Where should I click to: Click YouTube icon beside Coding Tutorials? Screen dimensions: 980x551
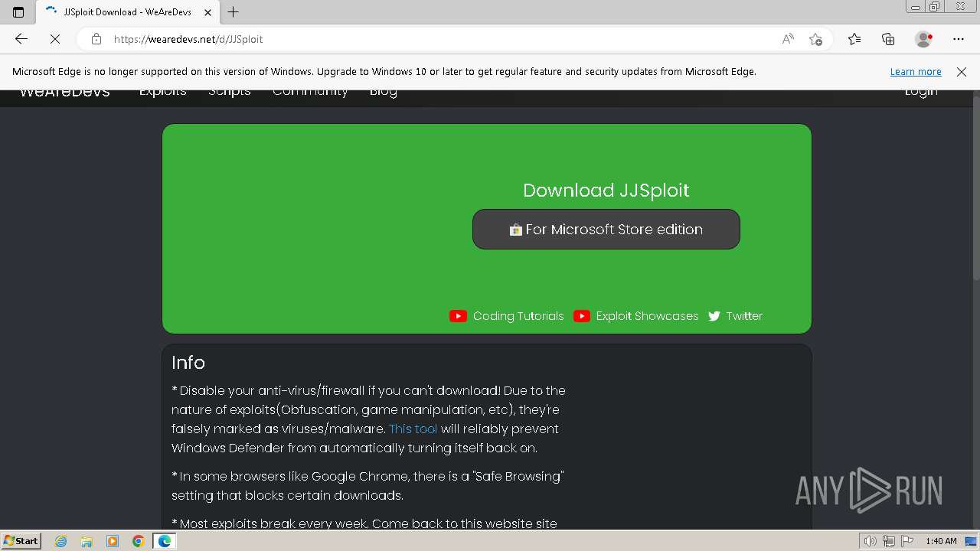pyautogui.click(x=458, y=316)
